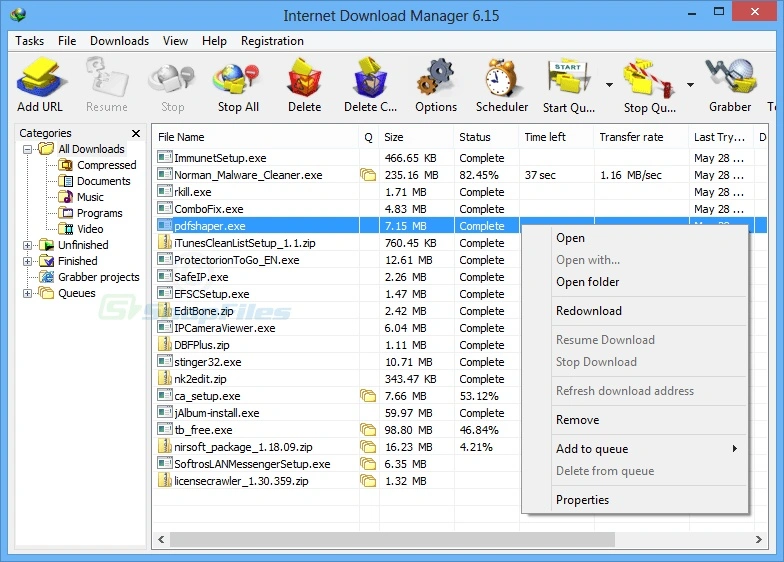This screenshot has width=784, height=562.
Task: Click queue icon on licensecrawler_1.30.359.zip row
Action: (x=368, y=481)
